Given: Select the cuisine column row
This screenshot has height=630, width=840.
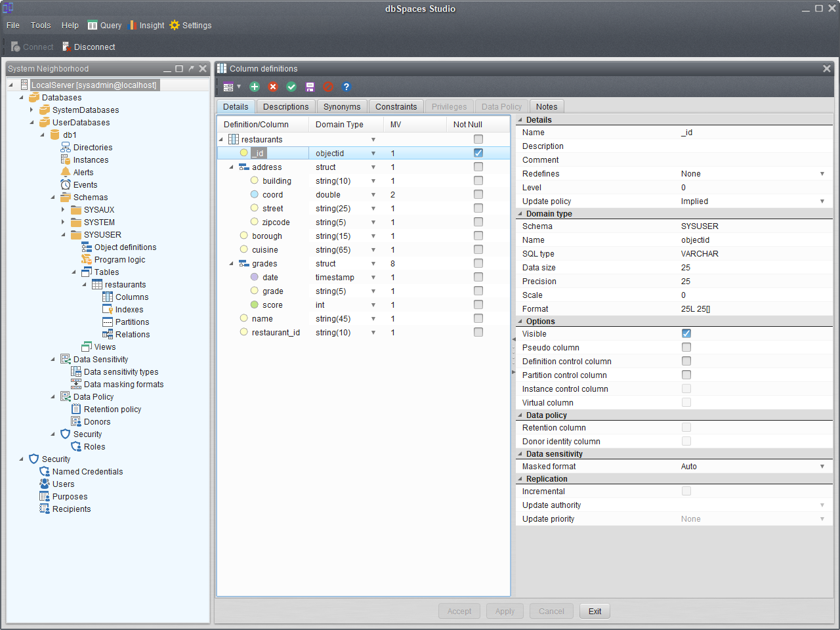Looking at the screenshot, I should click(265, 250).
